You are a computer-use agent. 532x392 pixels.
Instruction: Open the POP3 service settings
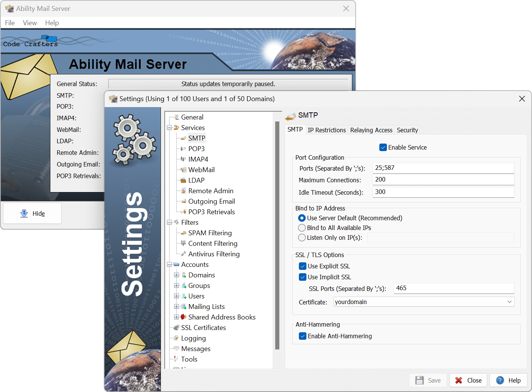tap(196, 148)
